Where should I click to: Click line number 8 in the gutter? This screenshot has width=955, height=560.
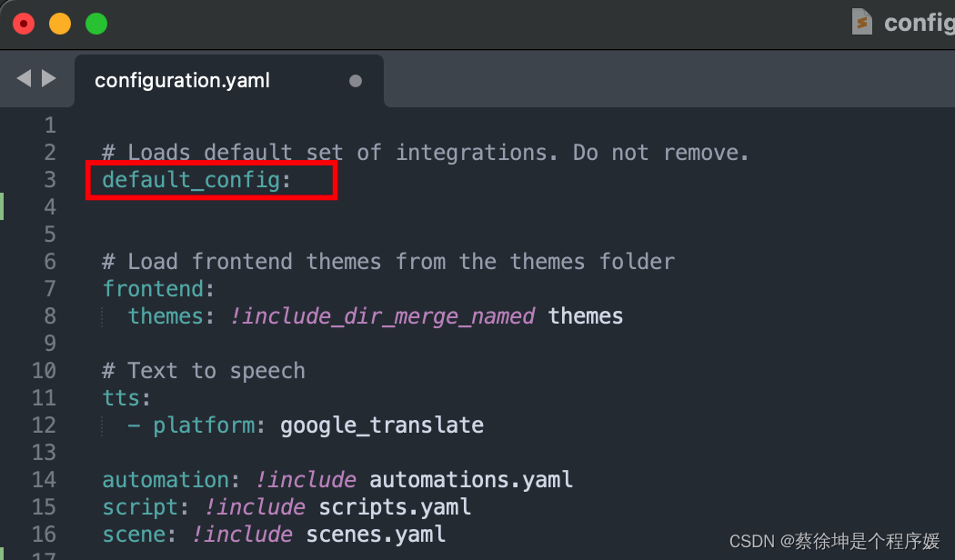[50, 316]
